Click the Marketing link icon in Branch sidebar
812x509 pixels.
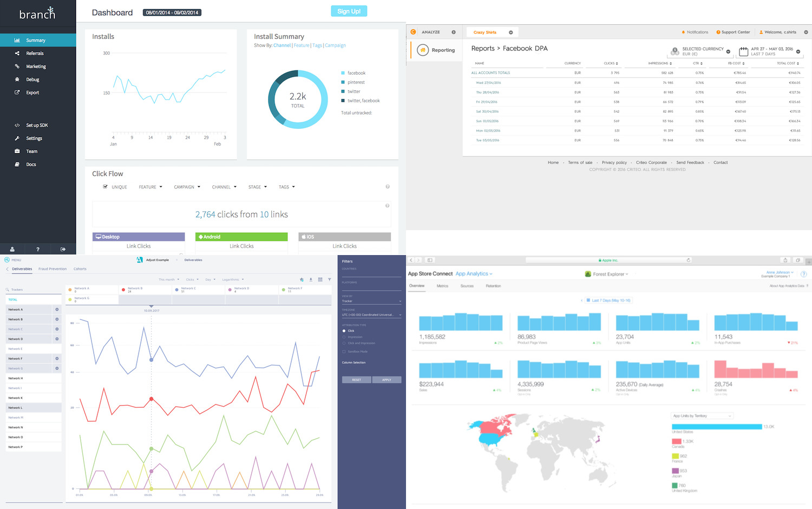tap(17, 66)
